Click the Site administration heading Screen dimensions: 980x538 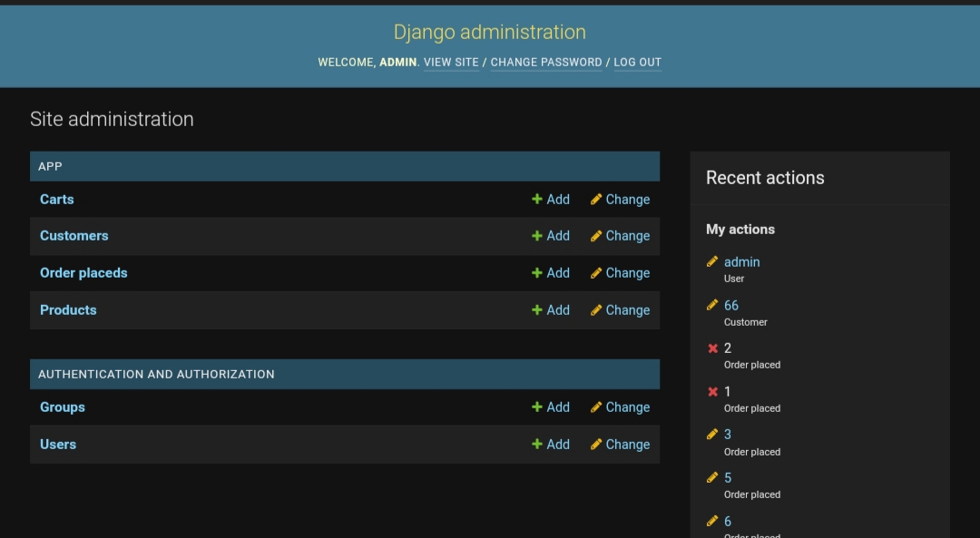[x=112, y=119]
